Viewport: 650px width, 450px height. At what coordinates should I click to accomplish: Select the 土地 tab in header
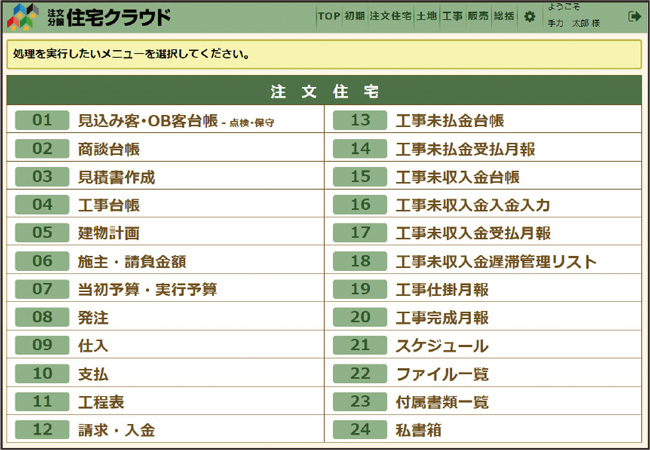pyautogui.click(x=427, y=16)
